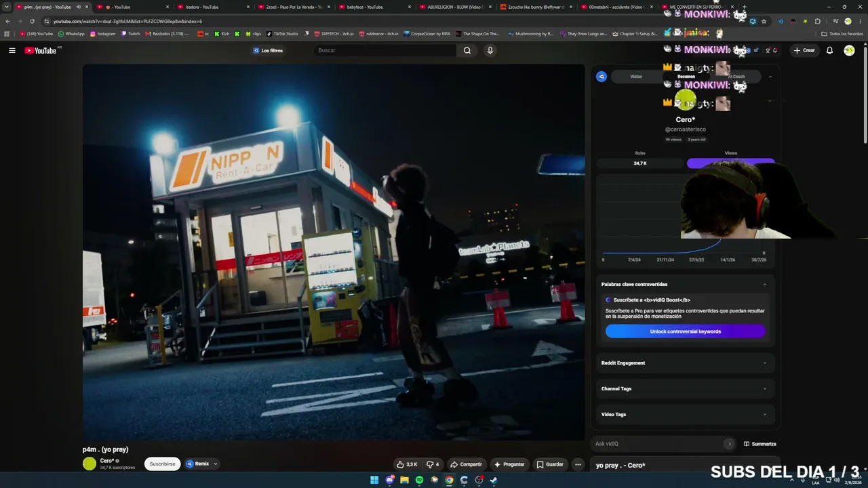Screen dimensions: 868x488
Task: Switch to the Escucha like bunny tab
Action: [536, 7]
